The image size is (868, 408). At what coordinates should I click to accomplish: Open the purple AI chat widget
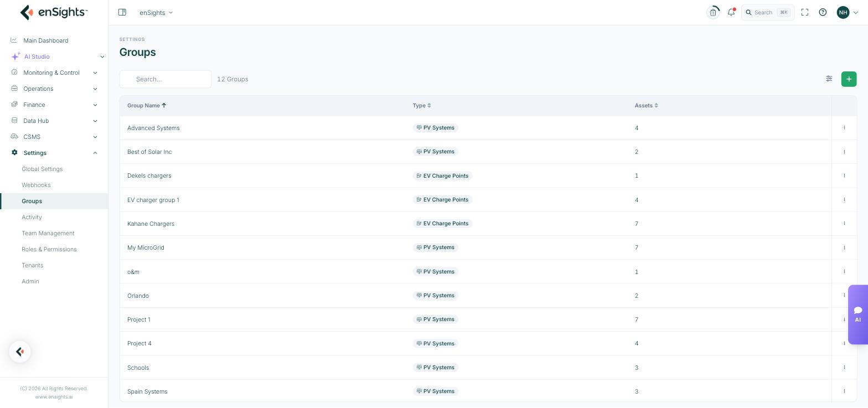(858, 314)
